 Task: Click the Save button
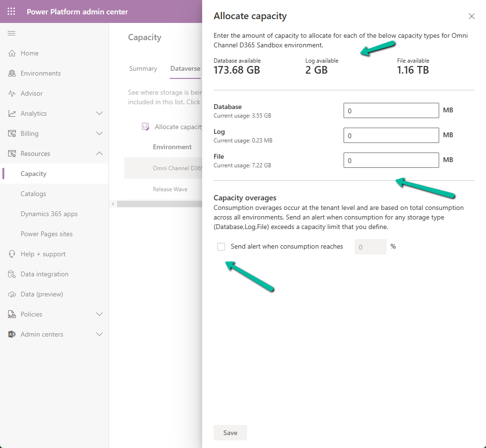pyautogui.click(x=230, y=432)
